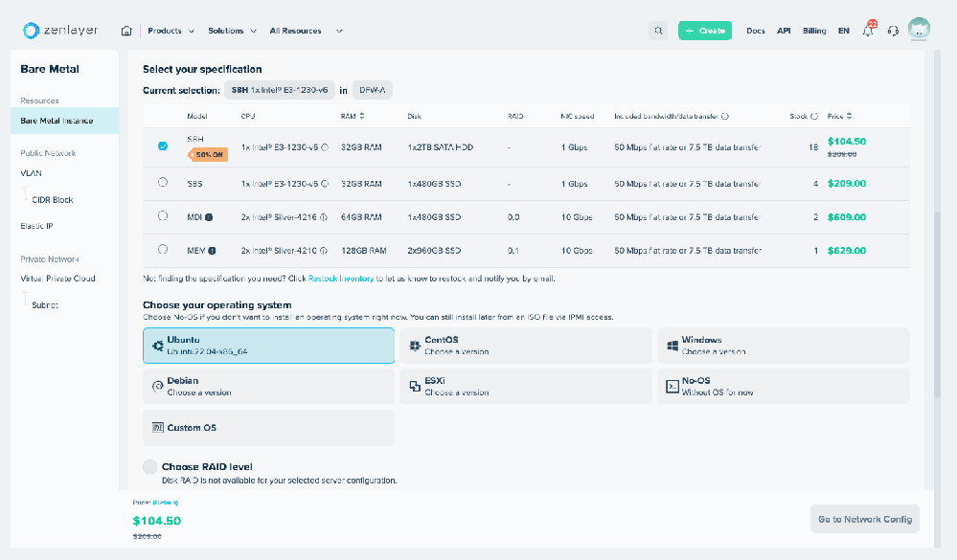Open CIDR Block in the sidebar
957x560 pixels.
point(53,200)
